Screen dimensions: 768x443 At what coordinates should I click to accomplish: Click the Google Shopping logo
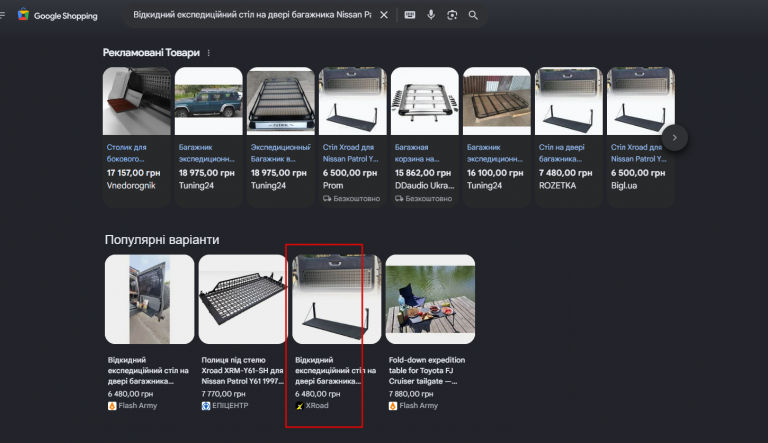[x=58, y=15]
